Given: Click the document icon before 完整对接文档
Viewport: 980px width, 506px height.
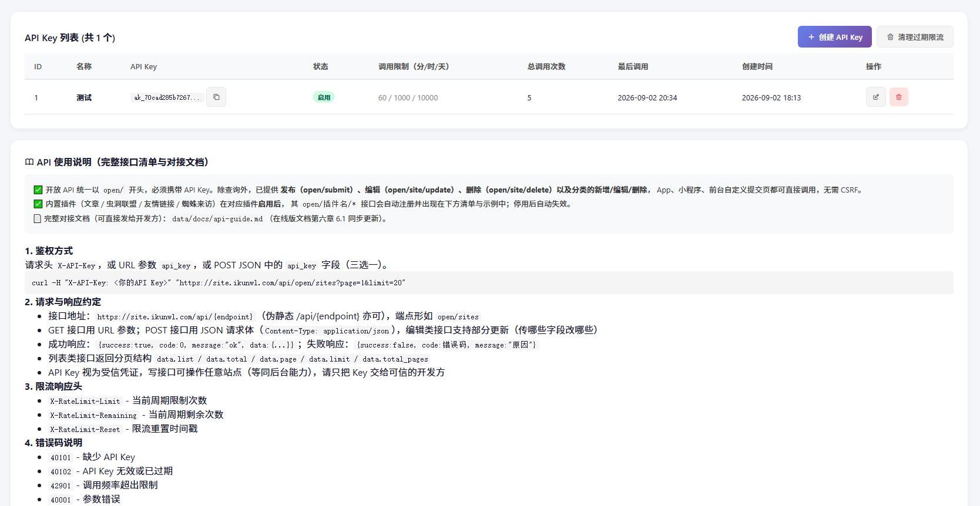Looking at the screenshot, I should tap(38, 218).
